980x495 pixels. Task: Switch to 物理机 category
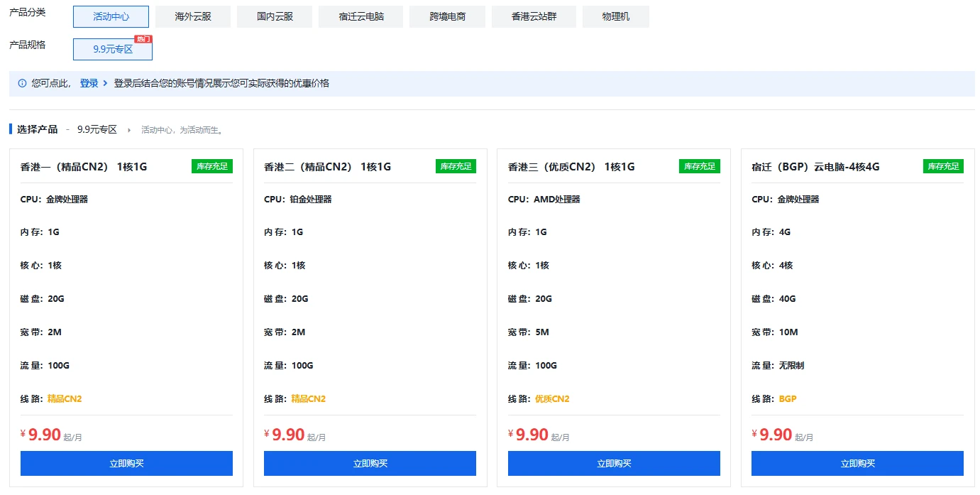point(615,16)
